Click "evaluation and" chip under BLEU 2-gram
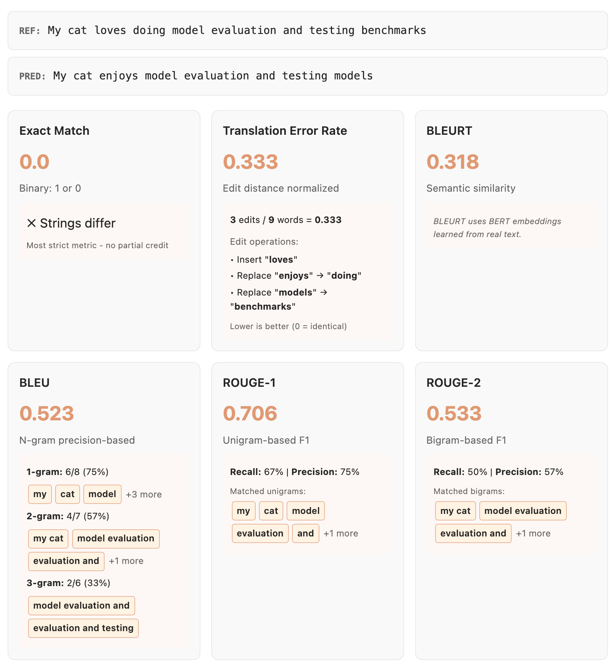This screenshot has width=616, height=672. tap(66, 561)
